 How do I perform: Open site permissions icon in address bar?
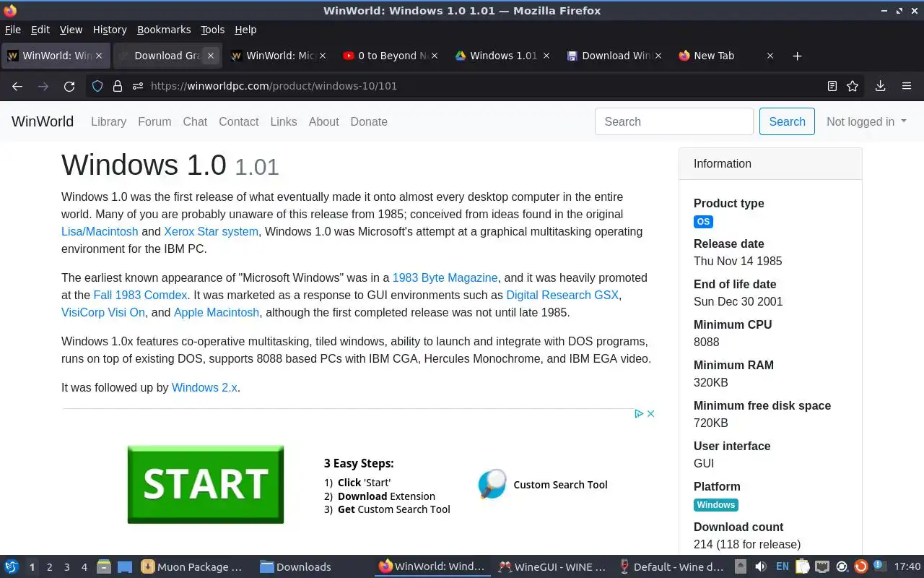[138, 86]
